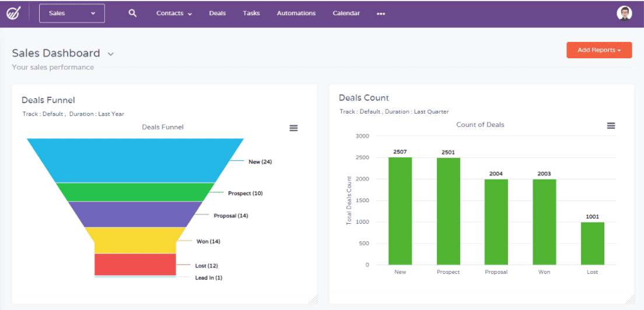Open the search magnifier icon
The height and width of the screenshot is (310, 644).
(132, 13)
